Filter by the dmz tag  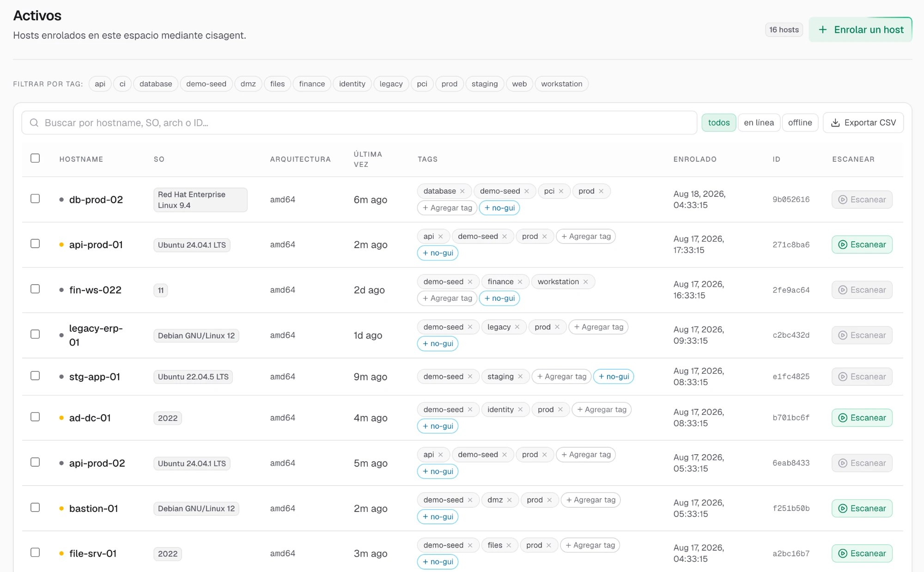point(248,84)
